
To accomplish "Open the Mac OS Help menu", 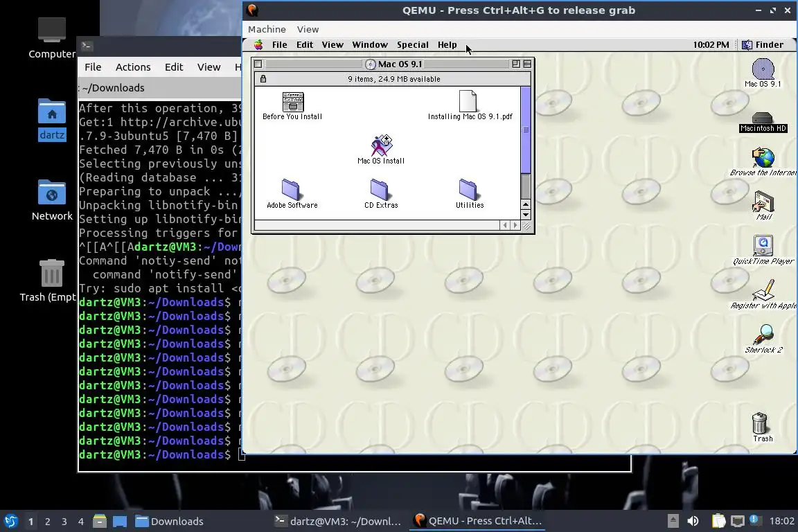I will coord(447,45).
